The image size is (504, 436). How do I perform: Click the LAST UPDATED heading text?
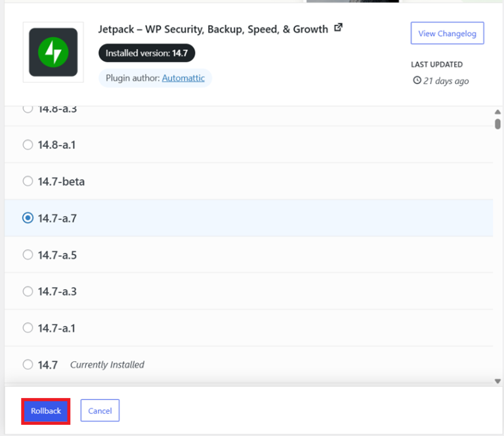pyautogui.click(x=436, y=64)
